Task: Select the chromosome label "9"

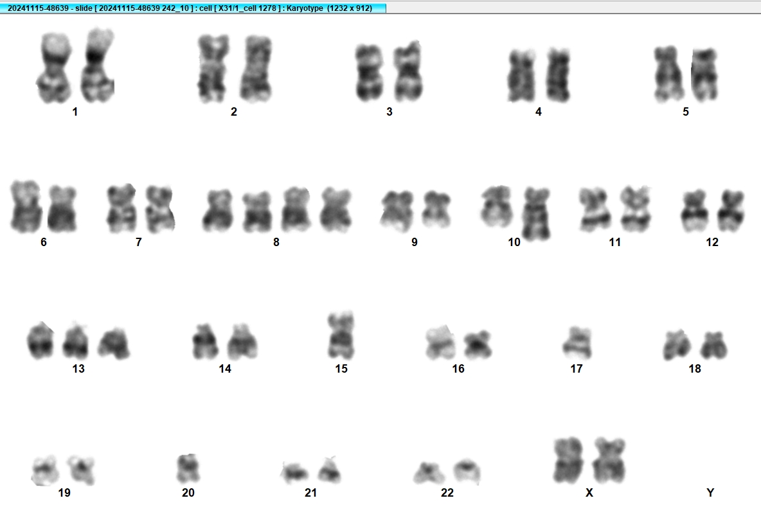Action: pyautogui.click(x=415, y=242)
